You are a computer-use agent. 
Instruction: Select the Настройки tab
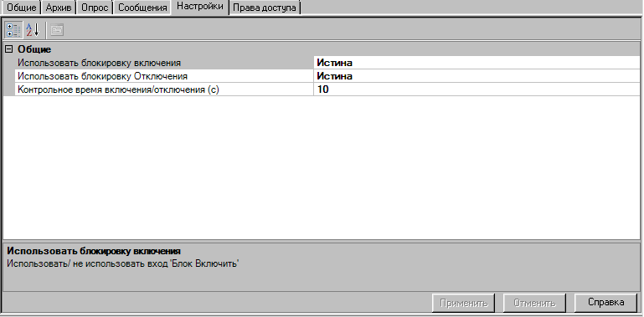200,7
